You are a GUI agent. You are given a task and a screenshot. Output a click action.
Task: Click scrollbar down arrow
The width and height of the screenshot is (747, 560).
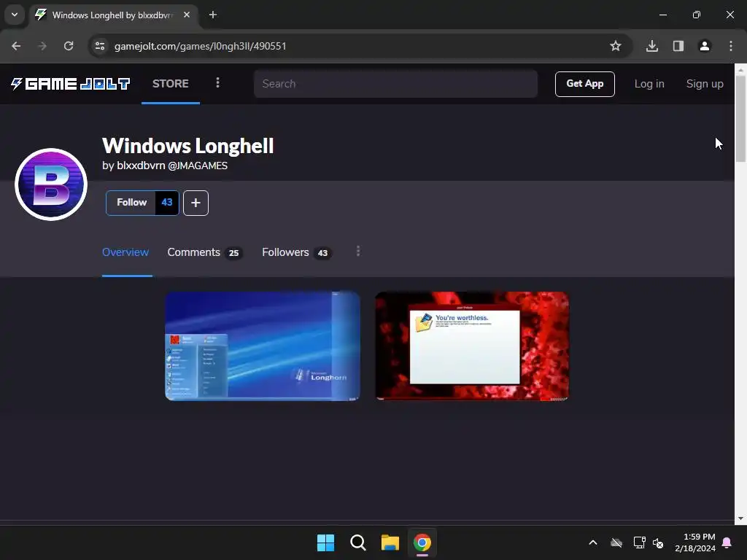pyautogui.click(x=741, y=518)
